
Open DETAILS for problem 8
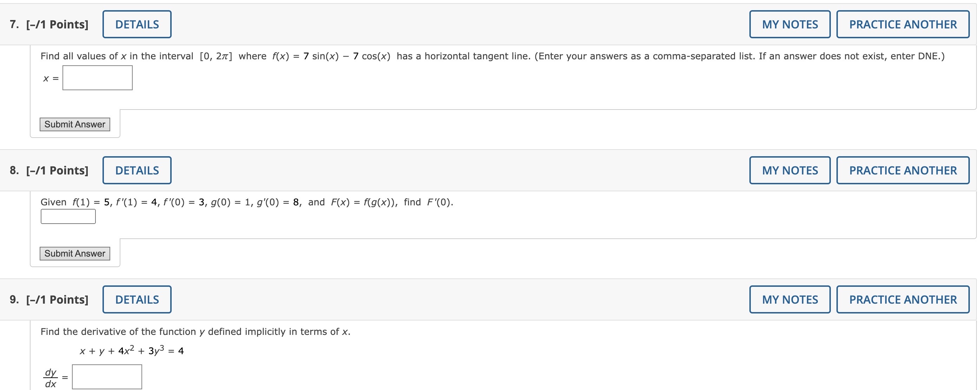point(137,170)
